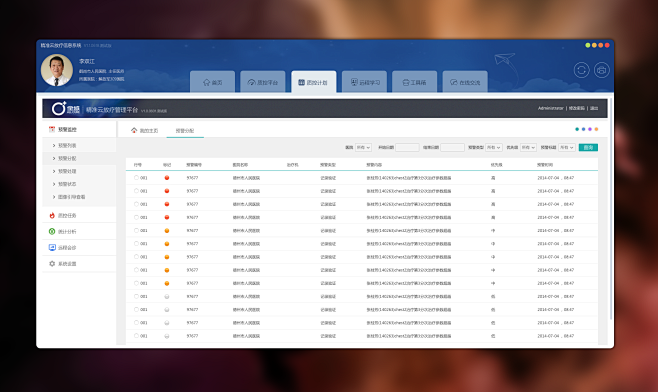Click the 优先级 priority column header
658x392 pixels.
pos(496,165)
